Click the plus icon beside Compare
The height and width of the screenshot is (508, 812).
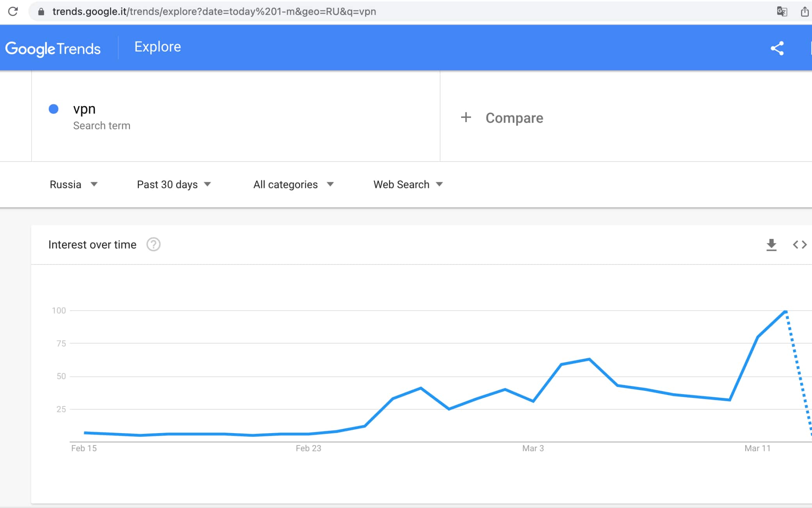tap(466, 117)
